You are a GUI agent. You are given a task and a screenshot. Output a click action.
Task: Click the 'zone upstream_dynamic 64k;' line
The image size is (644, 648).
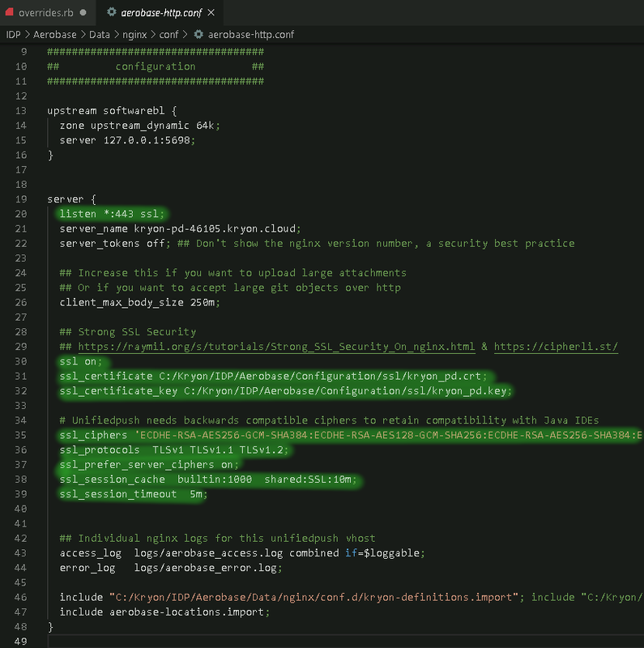coord(139,126)
